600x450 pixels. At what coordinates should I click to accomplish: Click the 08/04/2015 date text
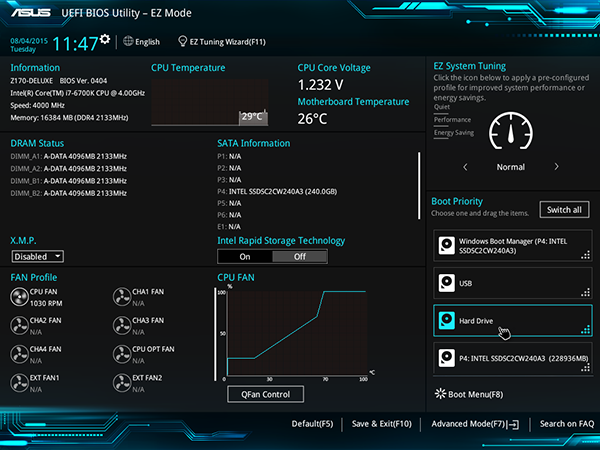pyautogui.click(x=29, y=41)
